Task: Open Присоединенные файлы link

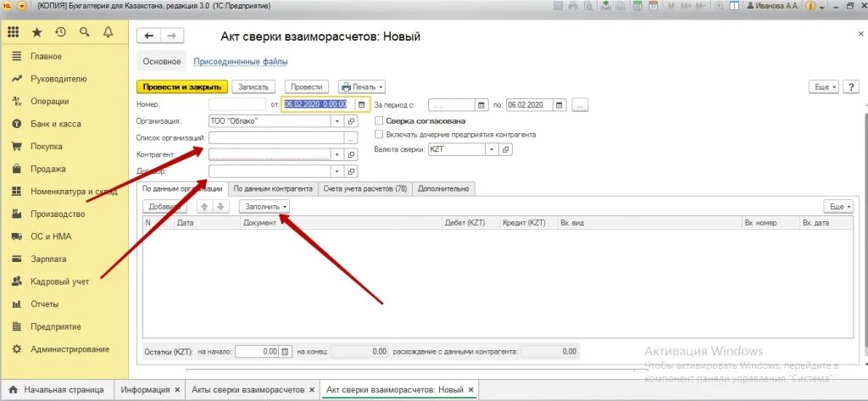Action: click(240, 62)
